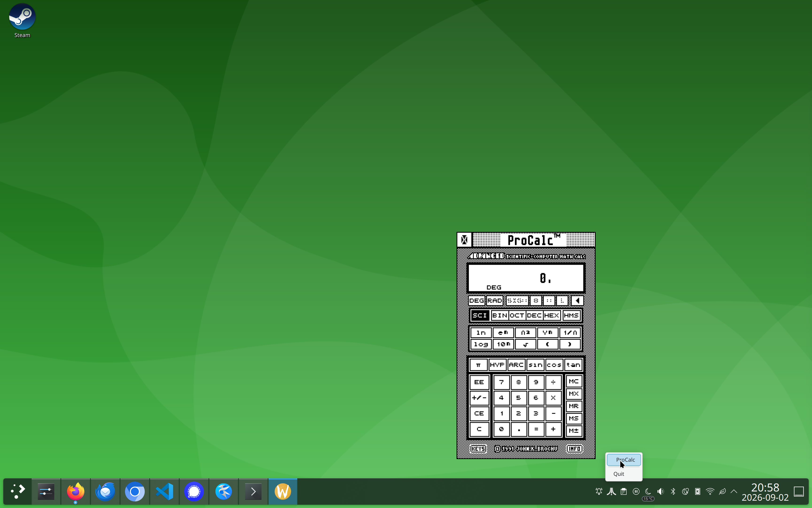Viewport: 812px width, 508px height.
Task: Click the Peek at Desktop button
Action: point(799,492)
